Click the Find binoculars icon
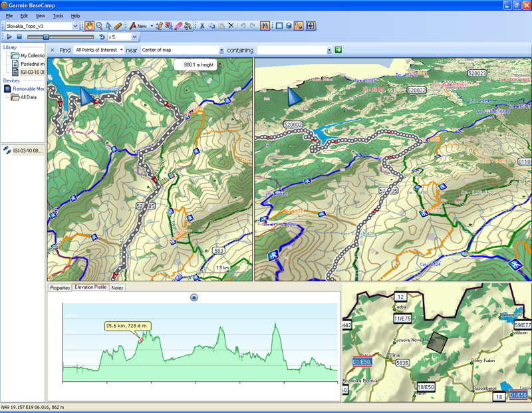 click(265, 26)
